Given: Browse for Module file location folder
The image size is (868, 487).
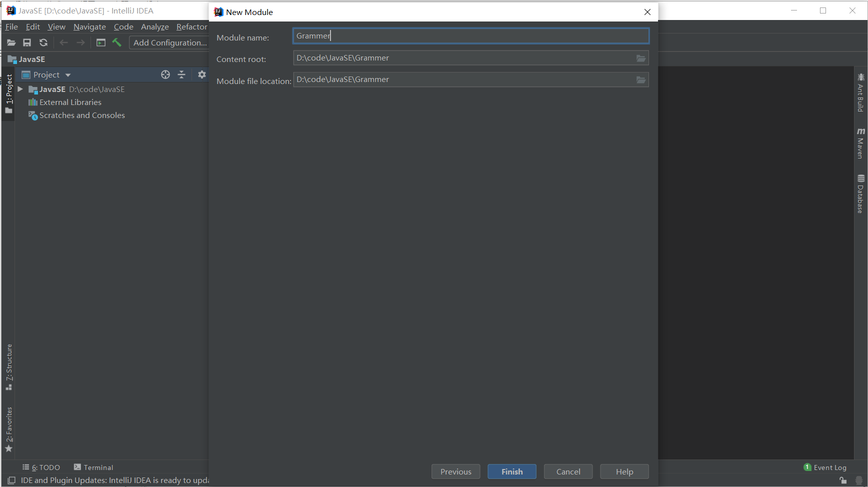Looking at the screenshot, I should point(641,80).
